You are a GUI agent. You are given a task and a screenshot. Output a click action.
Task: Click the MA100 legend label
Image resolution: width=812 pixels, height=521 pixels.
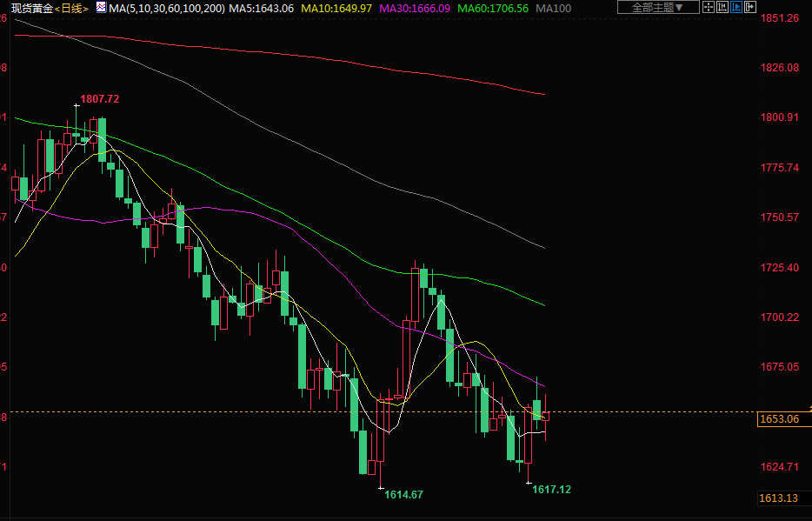[x=554, y=8]
